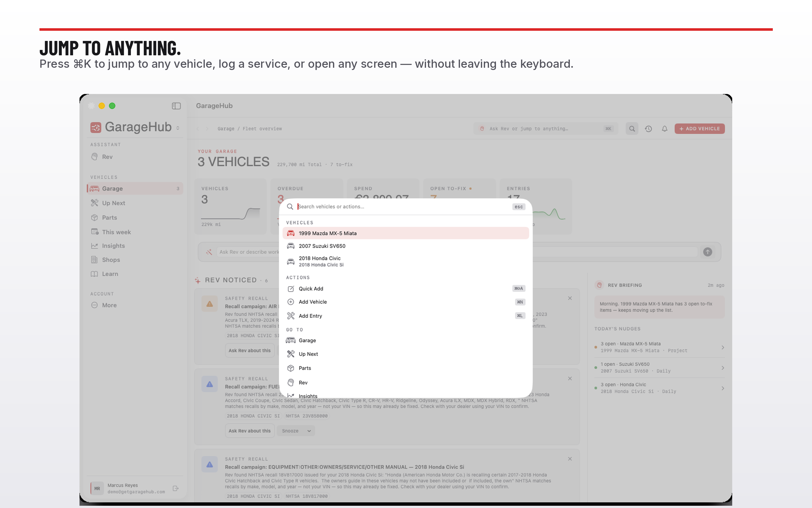Click the Rev Briefing avatar icon
Screen dimensions: 812x508
599,285
